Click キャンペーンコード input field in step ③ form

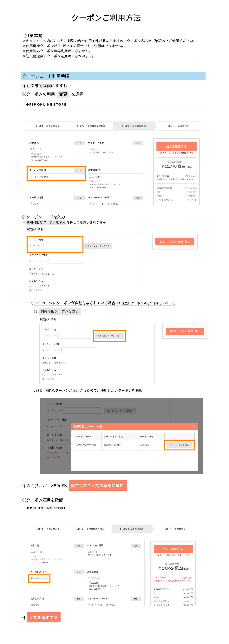pos(66,261)
